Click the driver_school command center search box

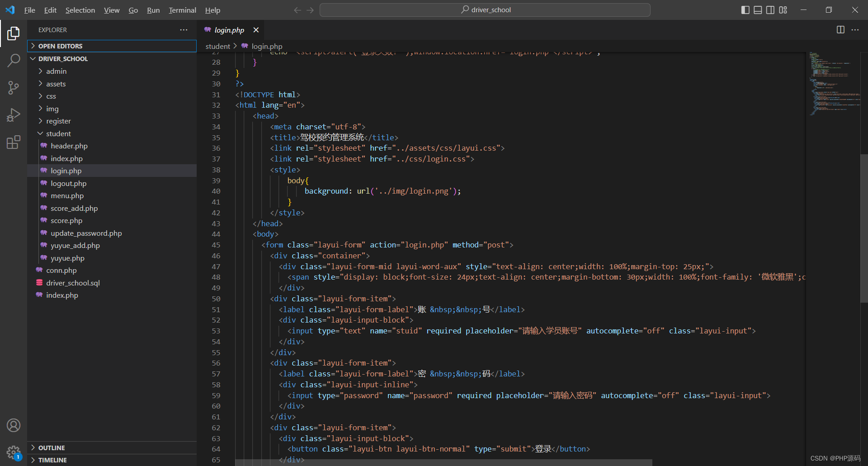click(x=485, y=10)
